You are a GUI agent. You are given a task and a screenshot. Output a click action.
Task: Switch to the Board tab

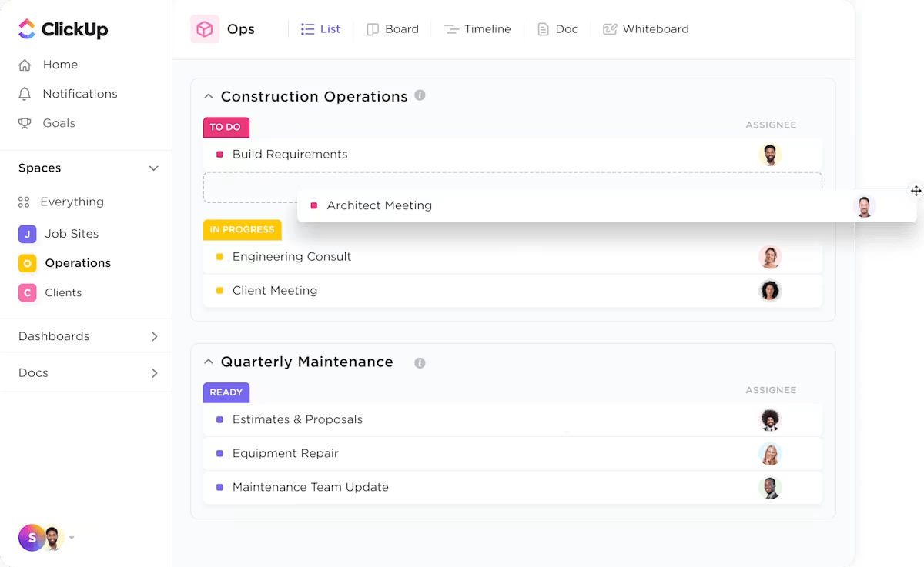393,28
